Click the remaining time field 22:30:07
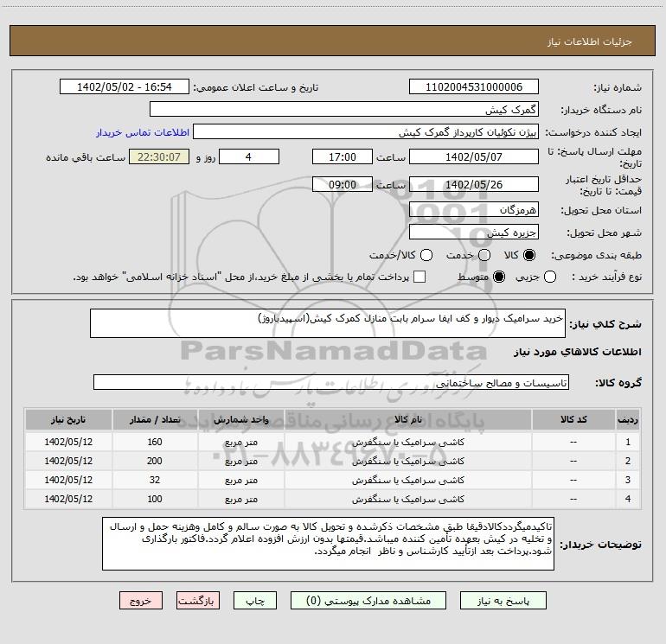Image resolution: width=666 pixels, height=644 pixels. (x=159, y=156)
